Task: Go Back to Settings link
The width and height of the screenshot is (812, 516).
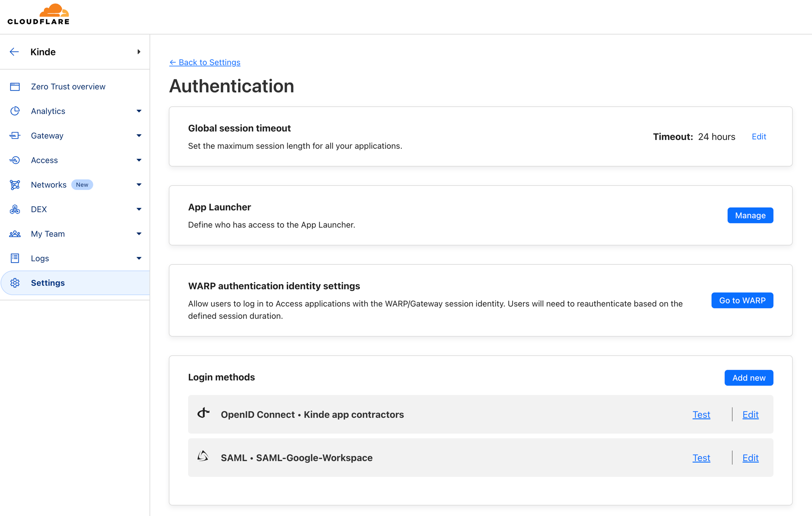Action: coord(204,62)
